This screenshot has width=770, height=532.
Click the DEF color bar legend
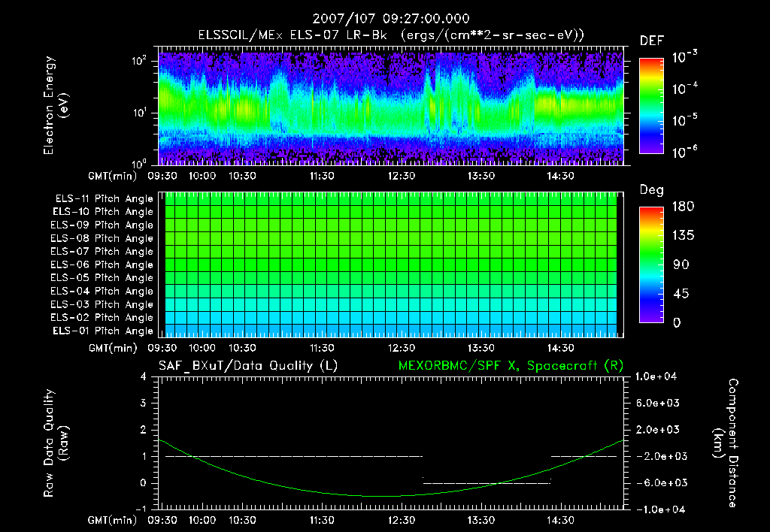[651, 105]
